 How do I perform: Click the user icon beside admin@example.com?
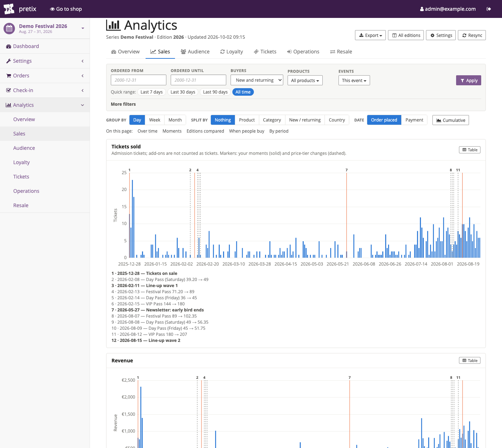(422, 9)
